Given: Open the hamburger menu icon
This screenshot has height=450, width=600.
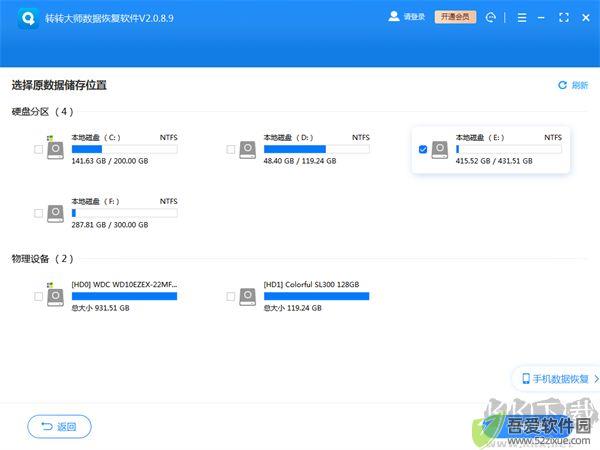Looking at the screenshot, I should (522, 17).
